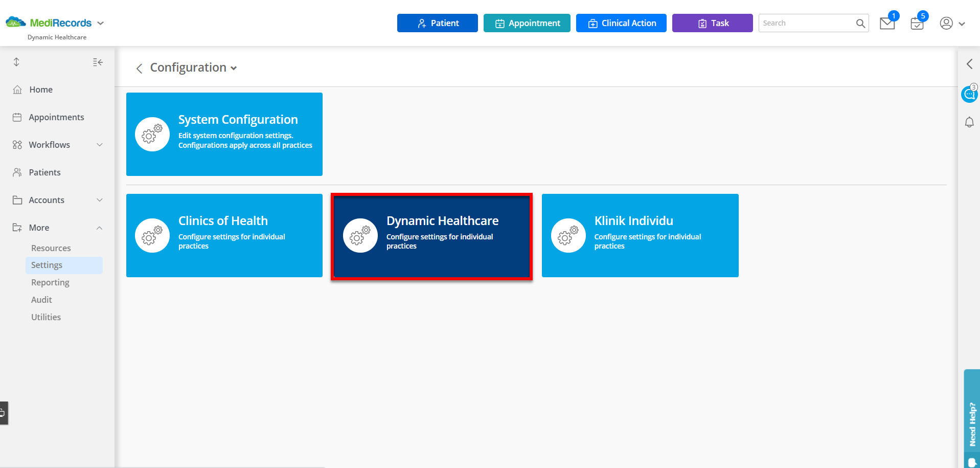Click the System Configuration gears icon
The width and height of the screenshot is (980, 468).
pos(152,134)
